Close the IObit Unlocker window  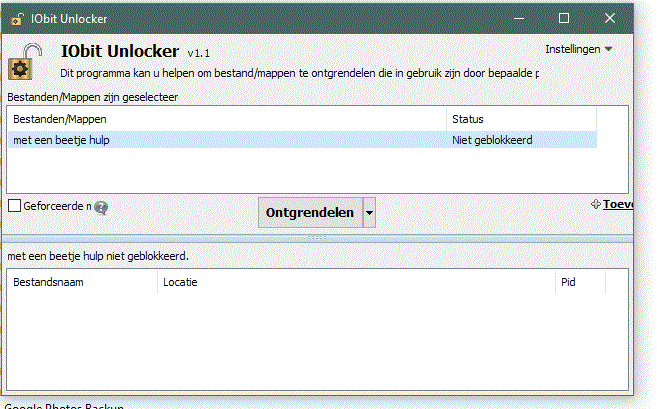click(610, 18)
